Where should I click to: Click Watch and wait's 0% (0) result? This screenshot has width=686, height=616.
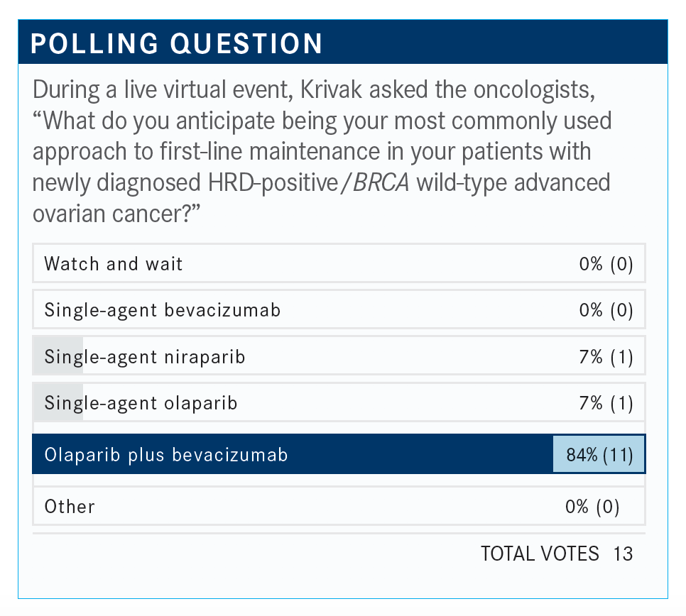coord(606,264)
